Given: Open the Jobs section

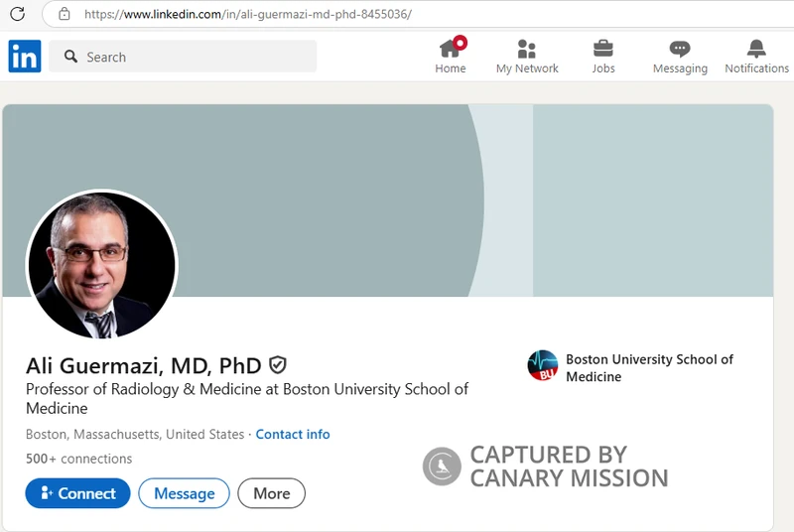Looking at the screenshot, I should pyautogui.click(x=603, y=57).
